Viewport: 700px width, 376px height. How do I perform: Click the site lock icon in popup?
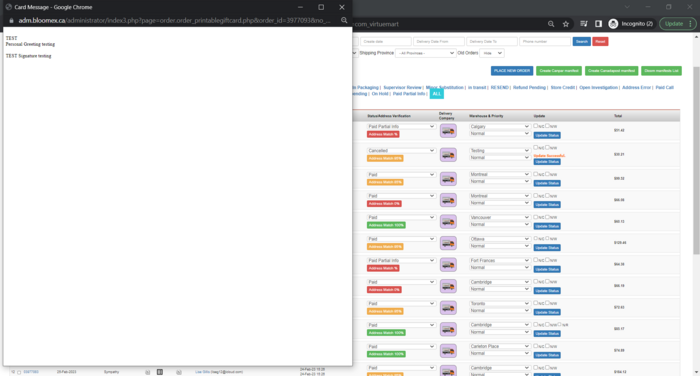pos(11,21)
